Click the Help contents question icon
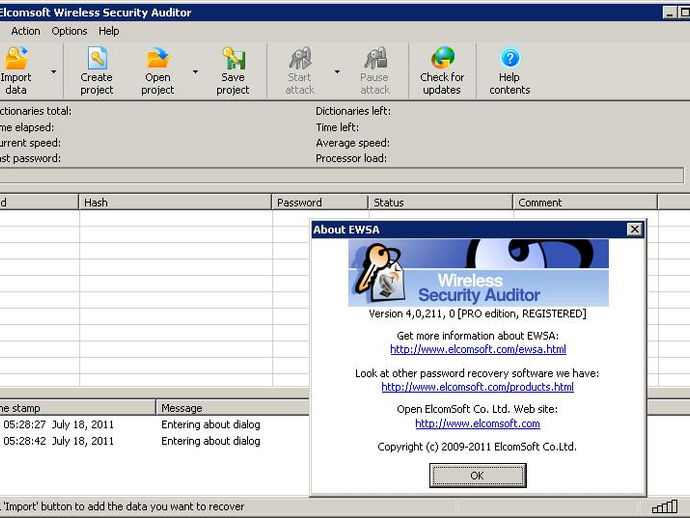This screenshot has height=518, width=690. (510, 58)
